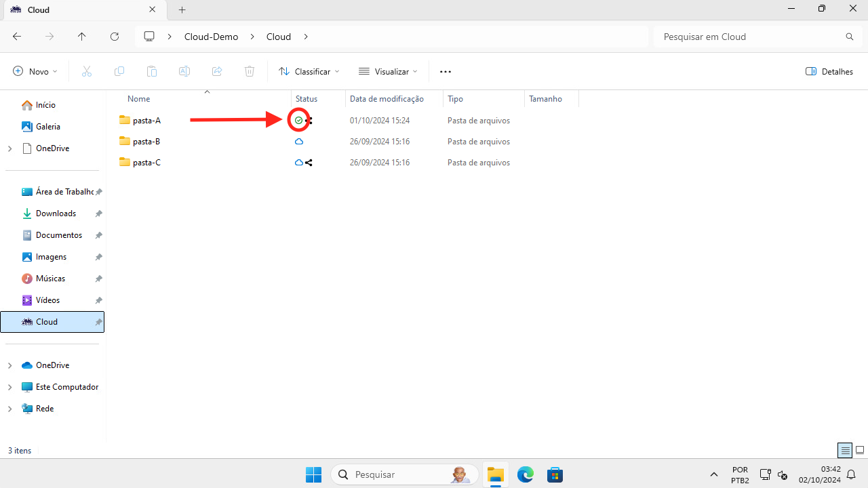
Task: Toggle the Detalhes pane
Action: [x=829, y=71]
